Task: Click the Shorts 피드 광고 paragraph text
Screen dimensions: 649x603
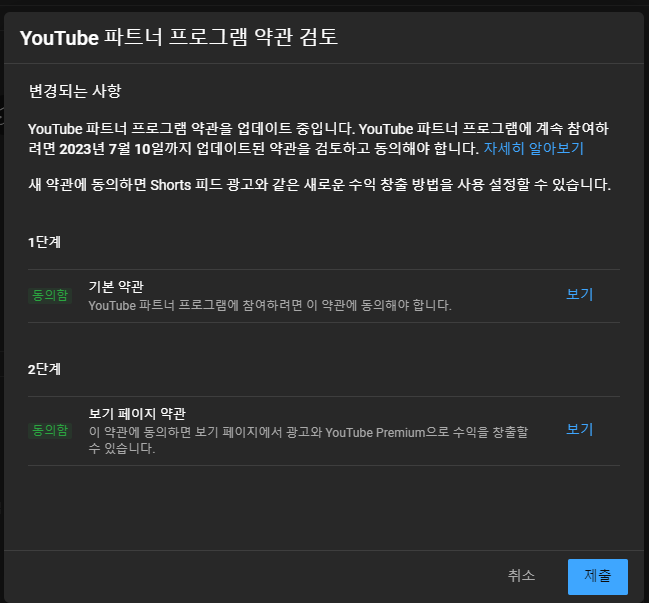Action: pos(320,185)
